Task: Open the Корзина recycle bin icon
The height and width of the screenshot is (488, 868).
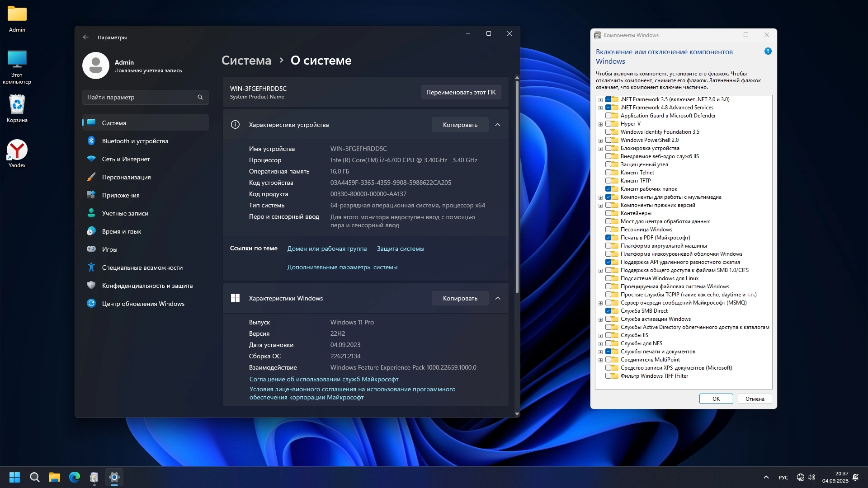Action: point(17,105)
